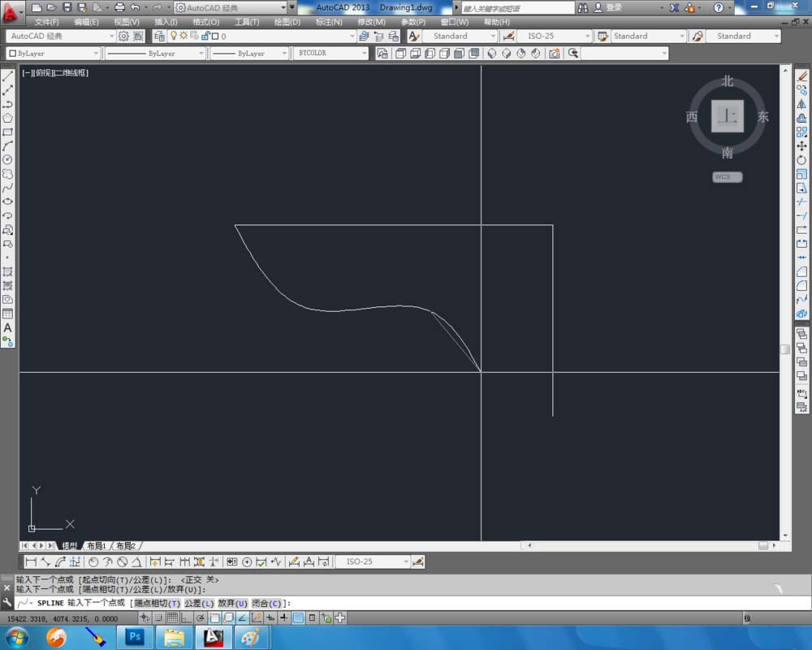The width and height of the screenshot is (812, 650).
Task: Toggle Dynamic Input in the status bar
Action: pos(270,617)
